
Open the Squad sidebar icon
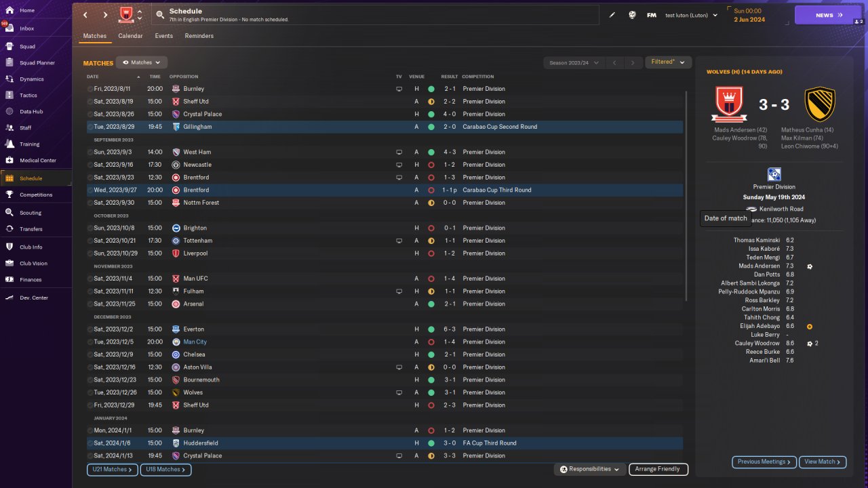pyautogui.click(x=9, y=47)
